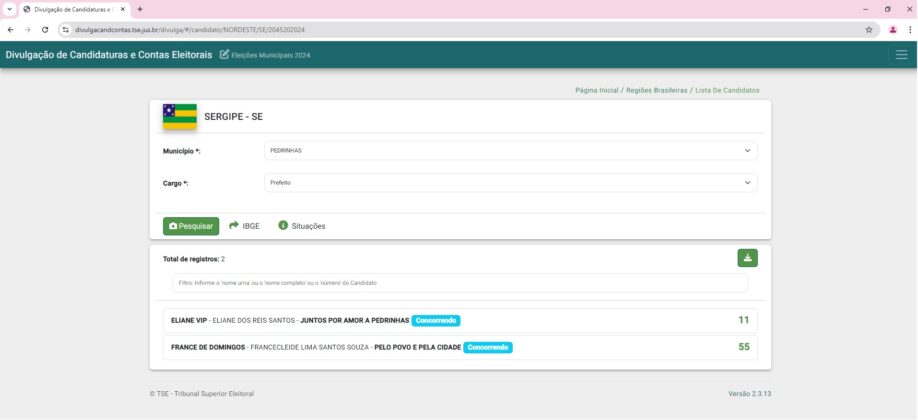Click the site information icon in address bar
918x420 pixels.
point(66,29)
